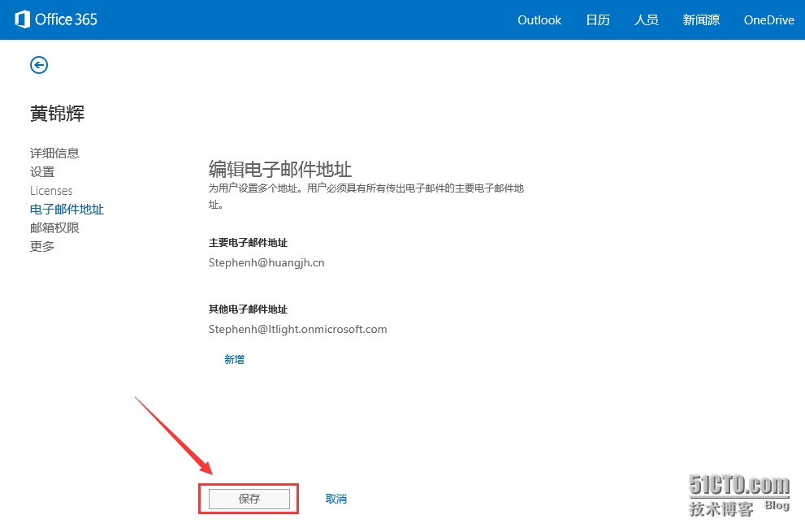Click 更多 in the left sidebar
The height and width of the screenshot is (532, 805).
click(x=42, y=246)
